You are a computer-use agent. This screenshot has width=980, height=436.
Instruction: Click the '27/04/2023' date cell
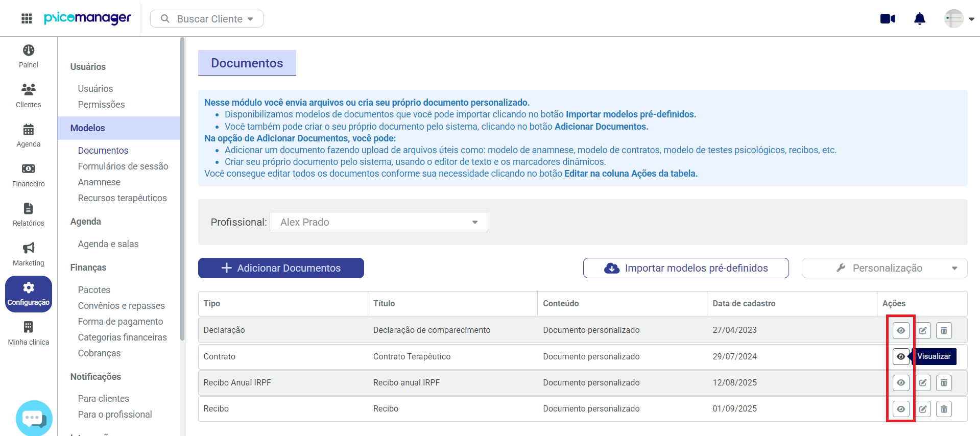[734, 330]
